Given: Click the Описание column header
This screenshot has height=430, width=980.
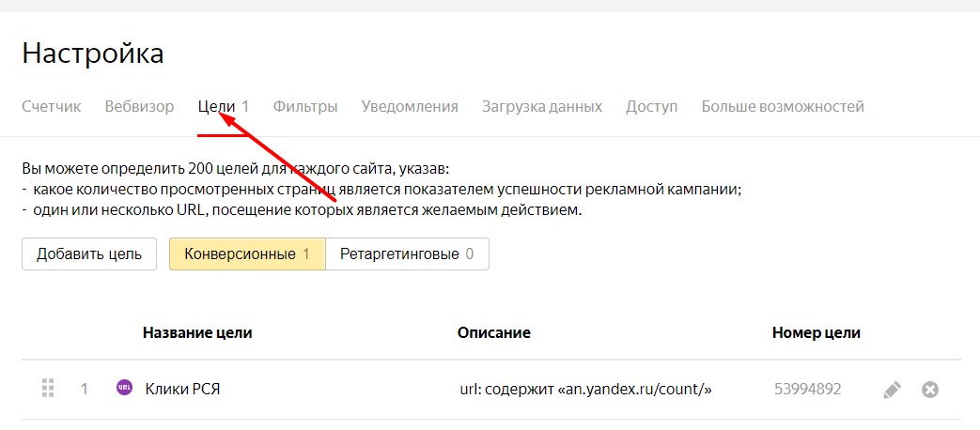Looking at the screenshot, I should point(494,332).
